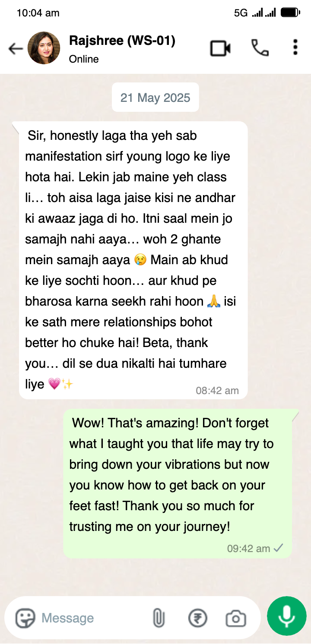Open the three-dot more options menu
The image size is (311, 644).
pyautogui.click(x=295, y=47)
